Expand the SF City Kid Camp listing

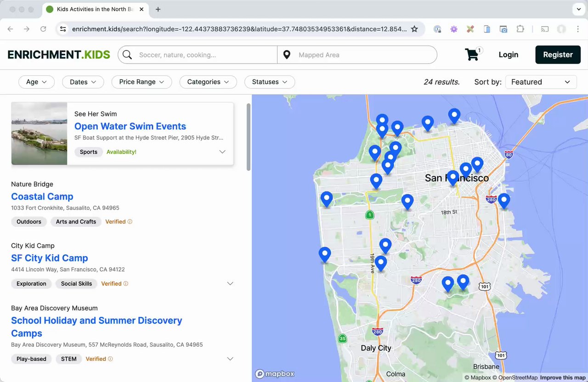coord(231,284)
